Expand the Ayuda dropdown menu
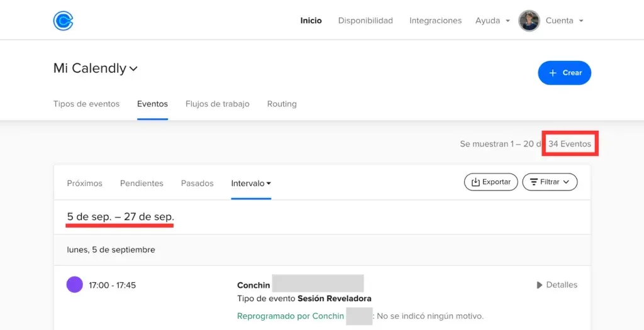This screenshot has width=644, height=330. [x=492, y=21]
